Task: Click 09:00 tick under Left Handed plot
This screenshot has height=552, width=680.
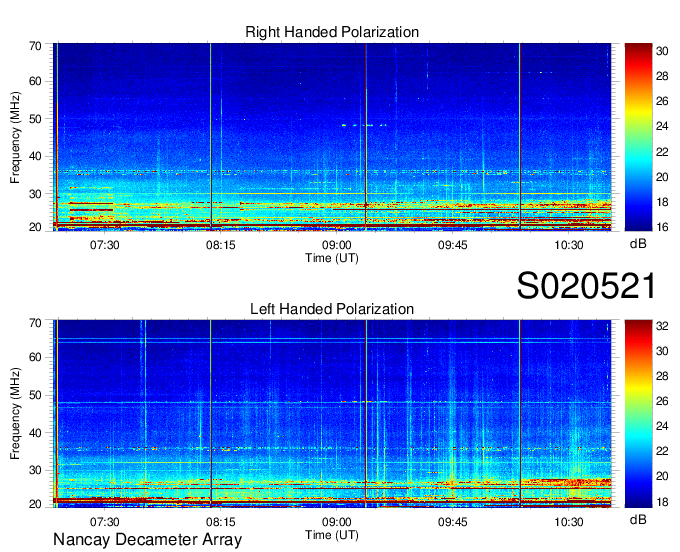Action: 337,521
